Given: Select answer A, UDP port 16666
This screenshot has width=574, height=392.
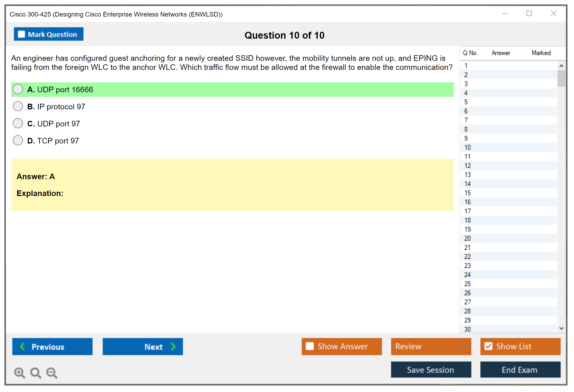Looking at the screenshot, I should pyautogui.click(x=18, y=89).
